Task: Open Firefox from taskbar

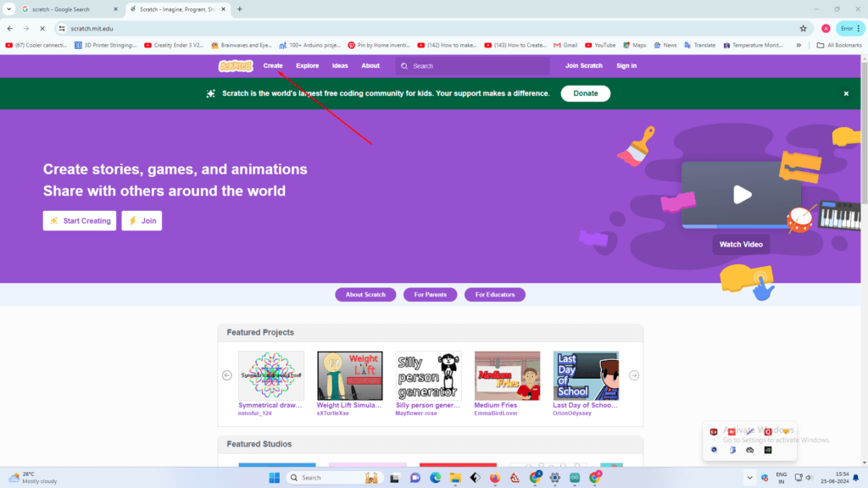Action: coord(495,478)
